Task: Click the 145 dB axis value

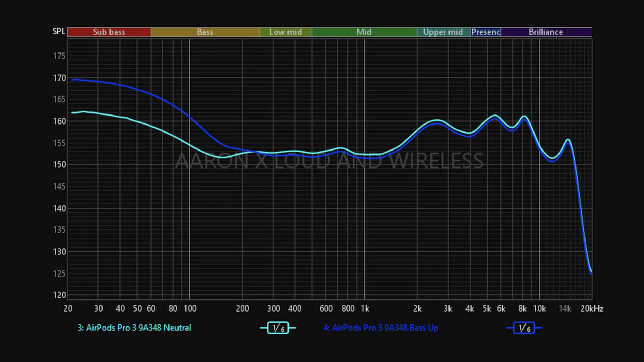Action: tap(59, 186)
